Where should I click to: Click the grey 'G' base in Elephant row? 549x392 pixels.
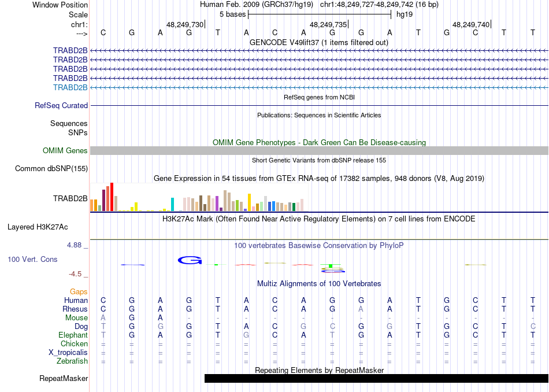coord(246,335)
